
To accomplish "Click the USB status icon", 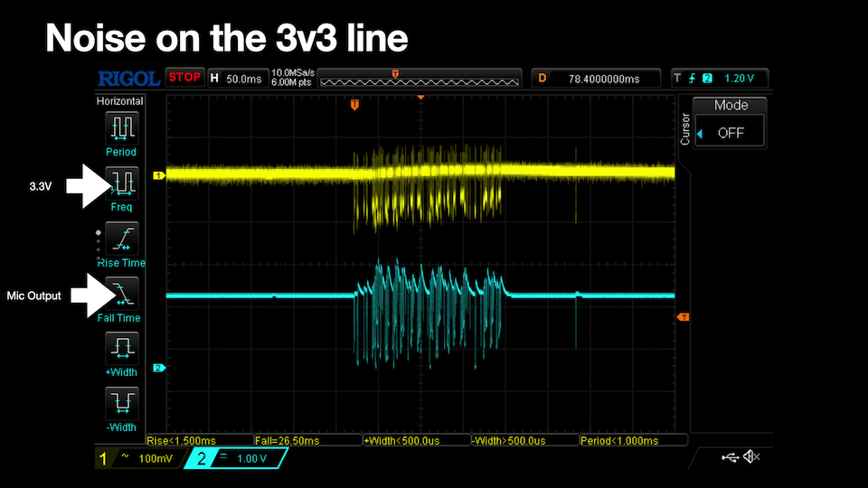I will (x=731, y=458).
